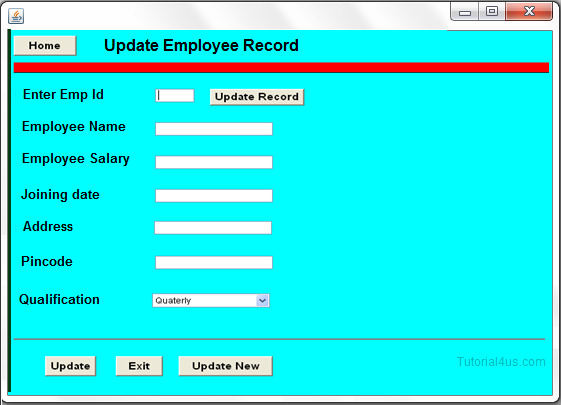Maximize the application window
The image size is (561, 405).
(x=492, y=11)
